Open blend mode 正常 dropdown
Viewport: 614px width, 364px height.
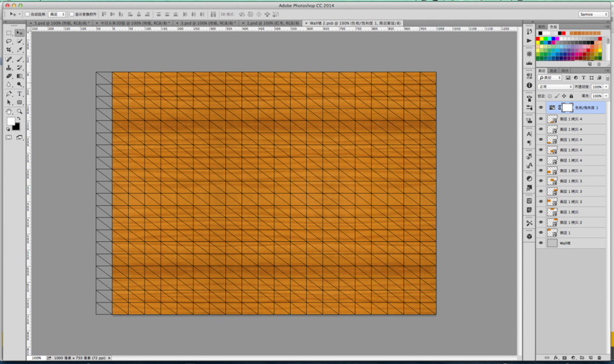pos(555,87)
